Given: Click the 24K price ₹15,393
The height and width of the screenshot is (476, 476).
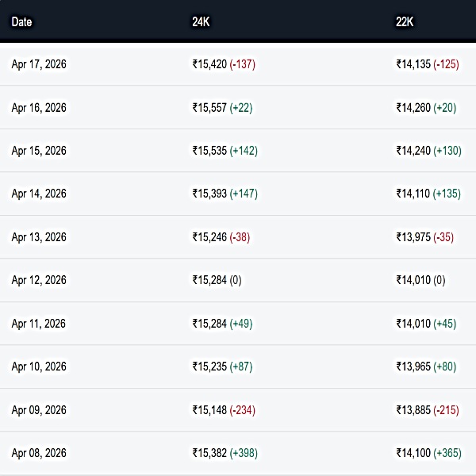Looking at the screenshot, I should 209,194.
